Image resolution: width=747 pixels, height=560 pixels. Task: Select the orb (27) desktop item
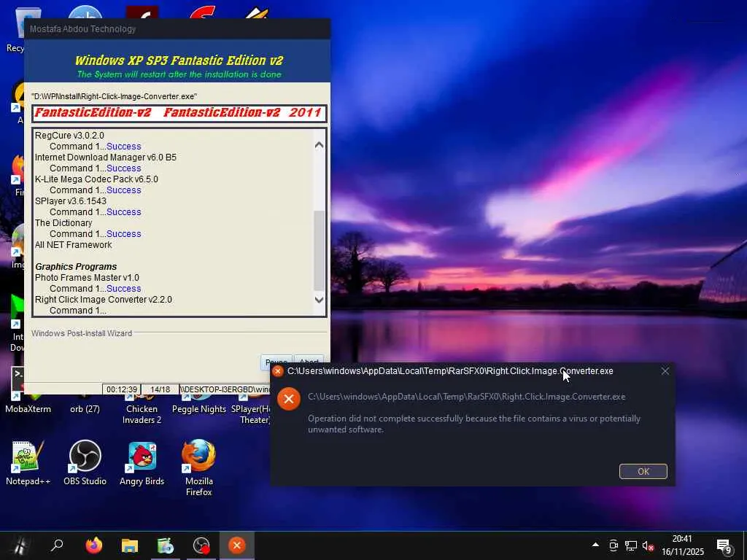point(85,408)
